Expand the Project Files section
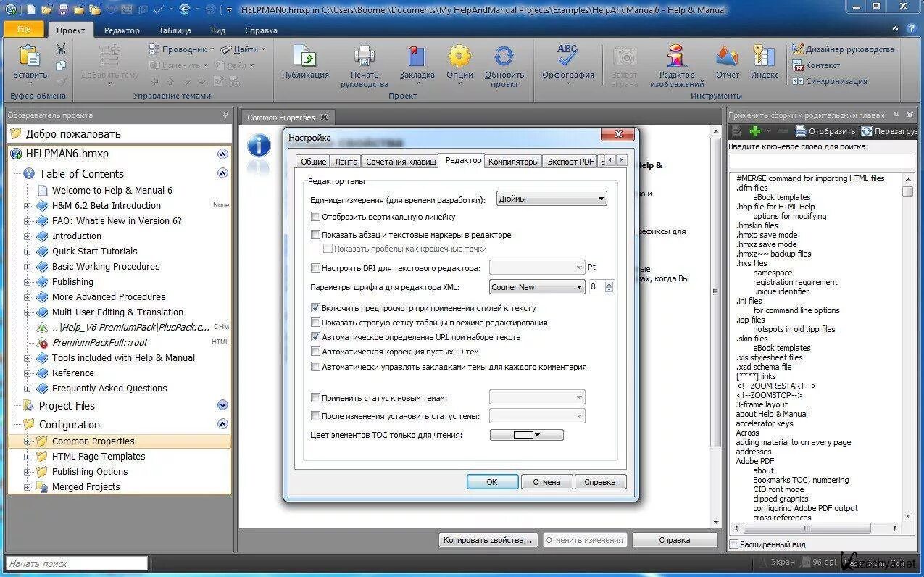Image resolution: width=924 pixels, height=577 pixels. point(222,405)
